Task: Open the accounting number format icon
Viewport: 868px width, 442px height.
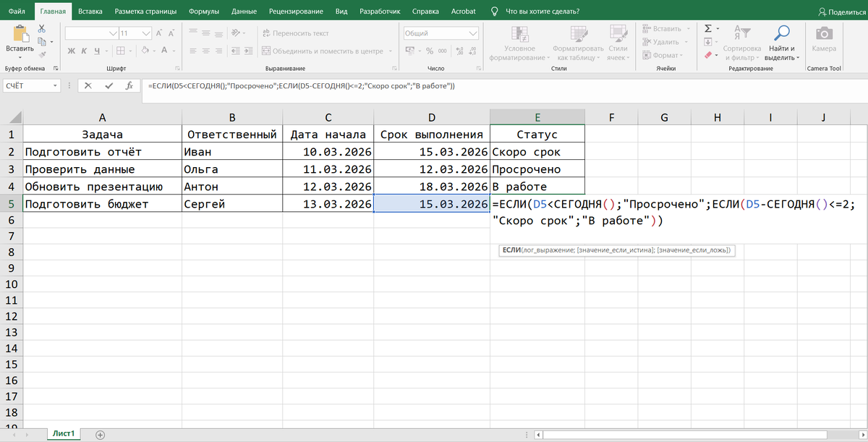Action: click(409, 51)
